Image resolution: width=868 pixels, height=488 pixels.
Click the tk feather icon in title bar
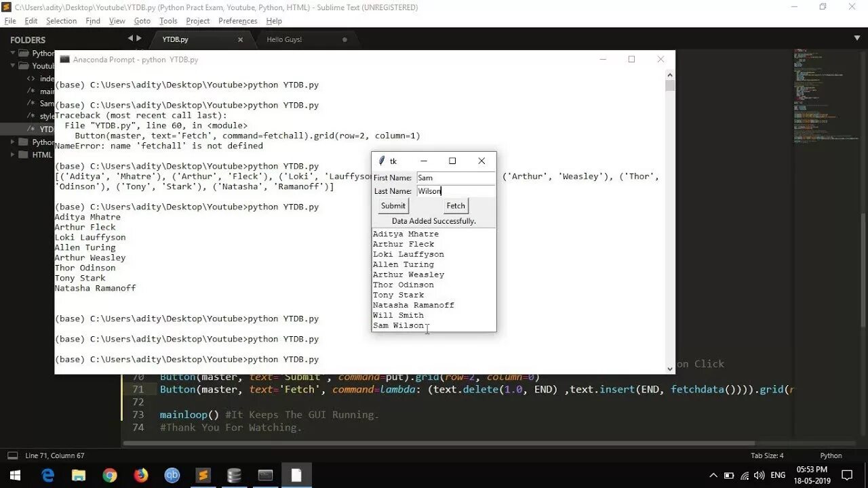coord(382,161)
